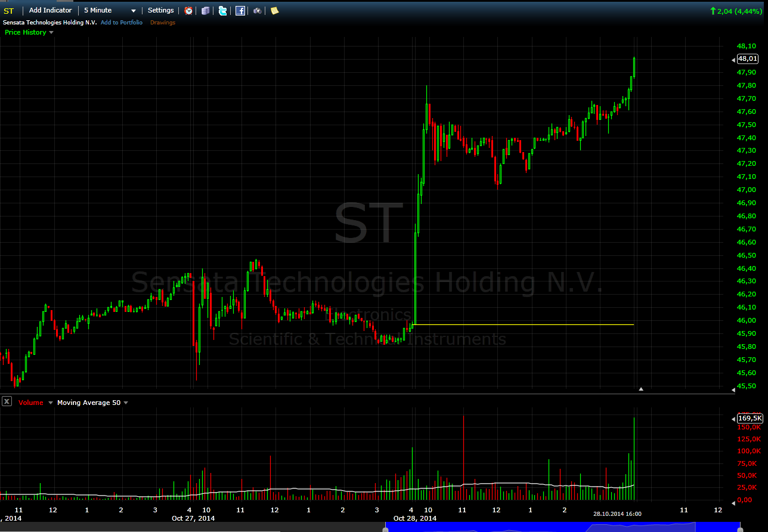The width and height of the screenshot is (768, 532).
Task: Close the Volume pane with the X
Action: tap(7, 401)
